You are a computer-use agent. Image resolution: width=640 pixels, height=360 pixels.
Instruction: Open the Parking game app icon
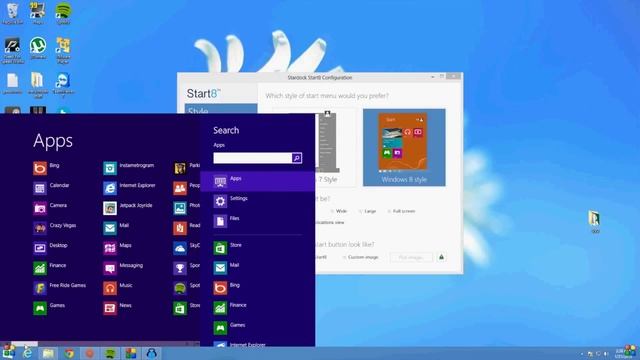click(180, 168)
